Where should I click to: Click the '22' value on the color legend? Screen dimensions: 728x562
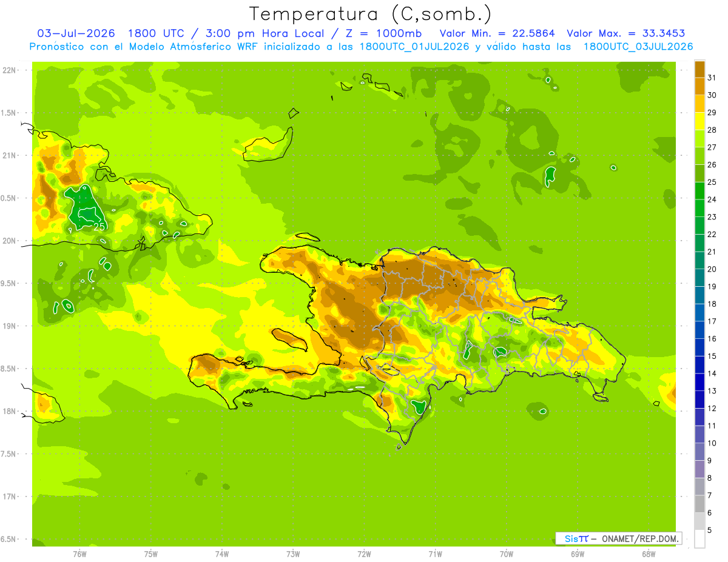tap(712, 234)
